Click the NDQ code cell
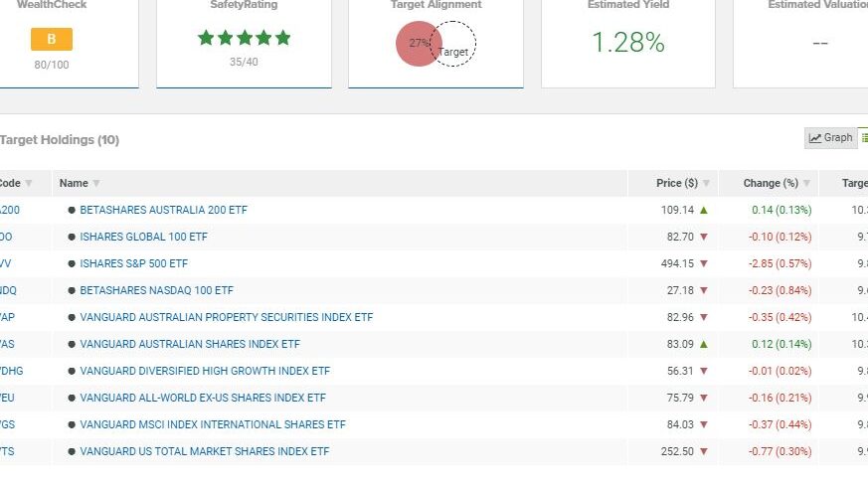The height and width of the screenshot is (488, 868). (8, 290)
